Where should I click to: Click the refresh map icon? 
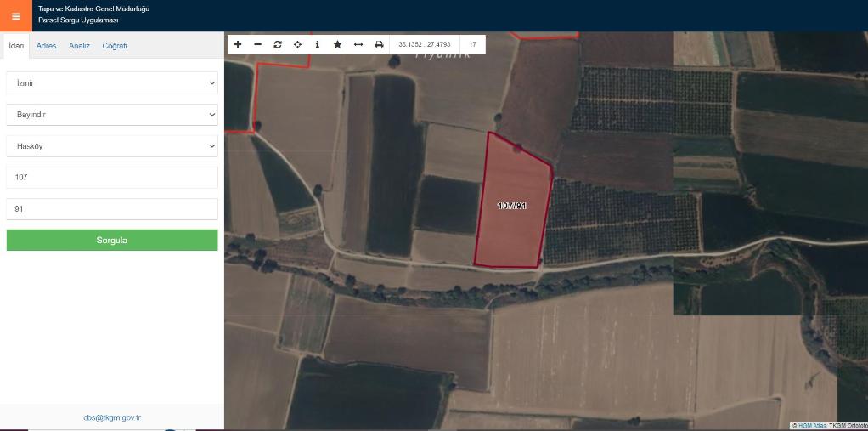(278, 44)
